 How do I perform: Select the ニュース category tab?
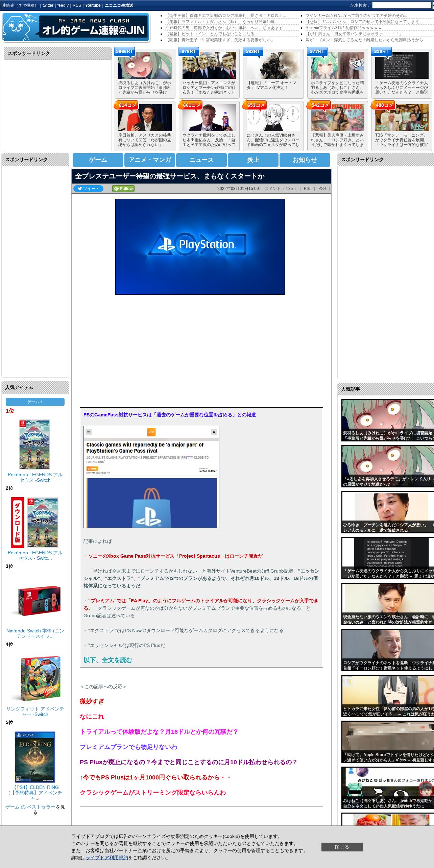coord(201,160)
